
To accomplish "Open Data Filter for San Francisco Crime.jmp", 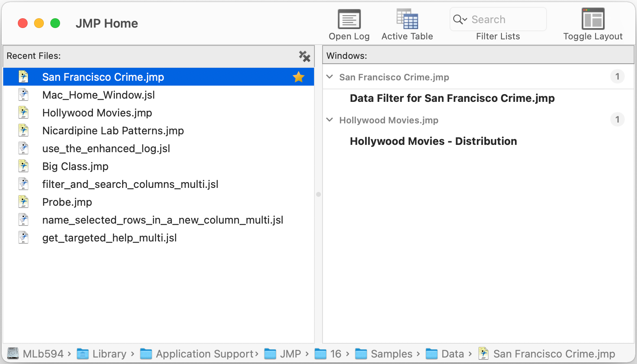I will pyautogui.click(x=452, y=99).
